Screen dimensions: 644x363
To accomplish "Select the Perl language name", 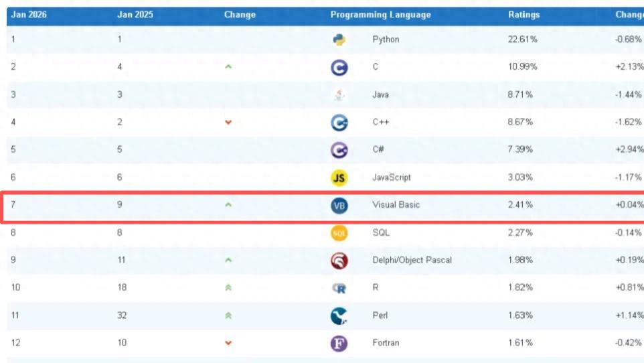I will point(380,315).
